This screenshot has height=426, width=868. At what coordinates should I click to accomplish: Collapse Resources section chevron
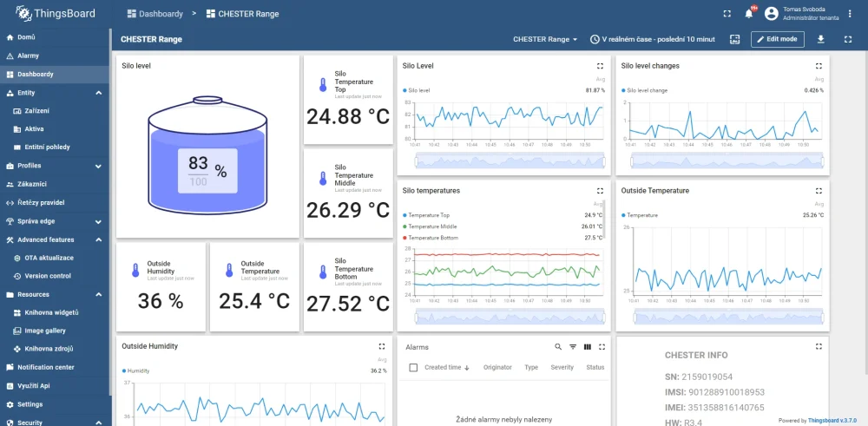point(99,295)
